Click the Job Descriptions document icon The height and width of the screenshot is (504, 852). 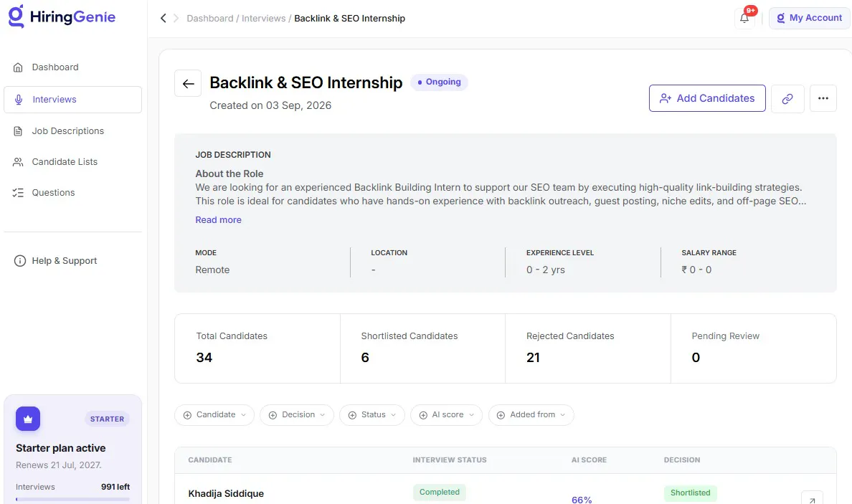tap(18, 131)
